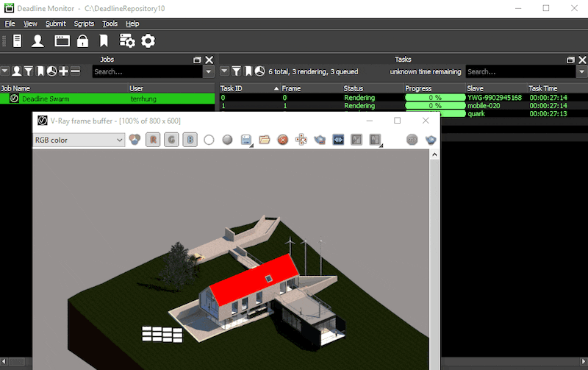Open the View menu
The width and height of the screenshot is (588, 370).
click(x=30, y=24)
